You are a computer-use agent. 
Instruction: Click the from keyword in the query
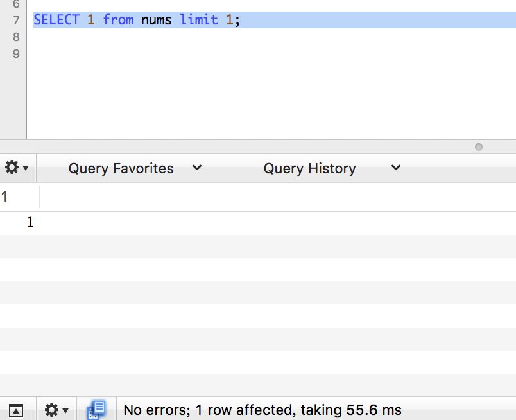pyautogui.click(x=118, y=20)
